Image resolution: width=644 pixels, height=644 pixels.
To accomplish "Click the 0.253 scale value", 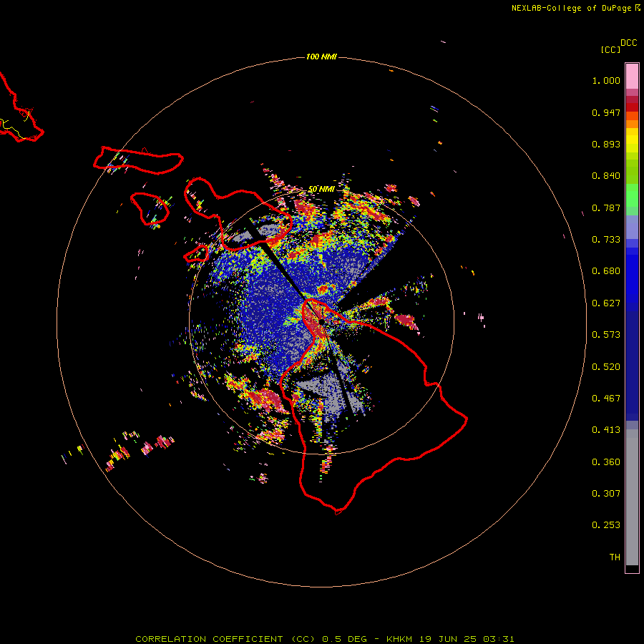I will 606,525.
